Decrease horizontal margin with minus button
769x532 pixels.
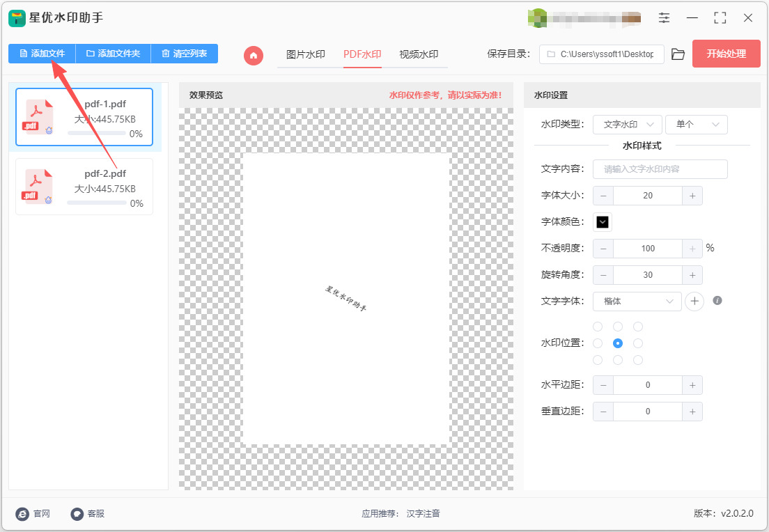603,385
